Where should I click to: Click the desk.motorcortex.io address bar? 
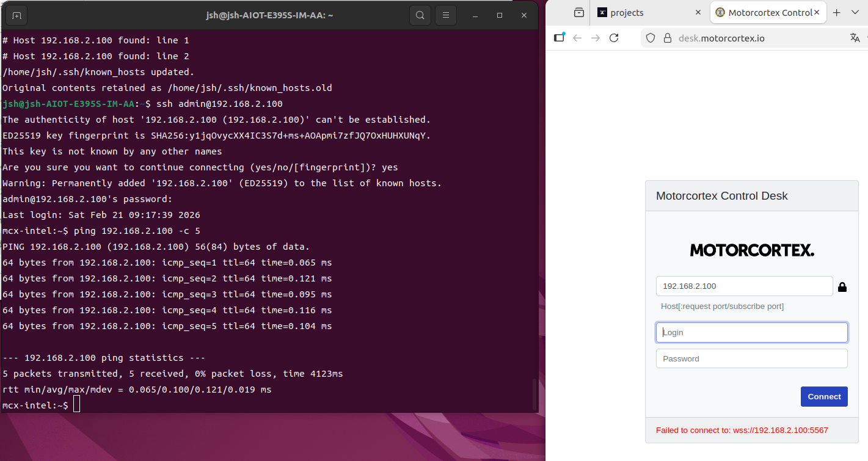[x=751, y=38]
